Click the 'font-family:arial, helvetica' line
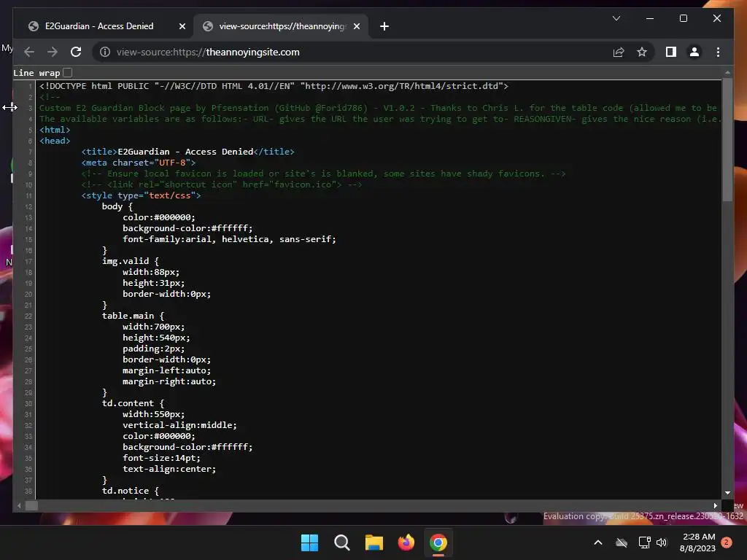747x560 pixels. [x=229, y=239]
